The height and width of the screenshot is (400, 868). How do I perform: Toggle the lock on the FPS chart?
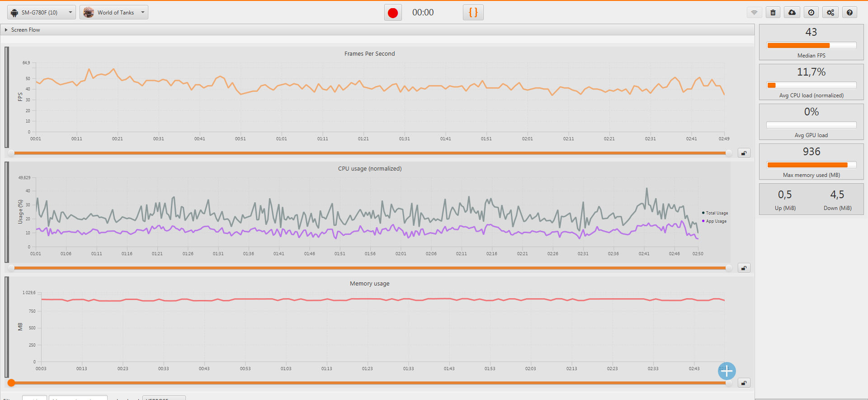pos(744,153)
